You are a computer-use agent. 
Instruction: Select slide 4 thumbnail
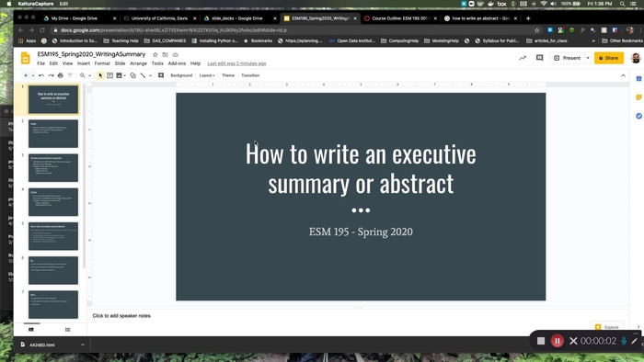point(53,202)
